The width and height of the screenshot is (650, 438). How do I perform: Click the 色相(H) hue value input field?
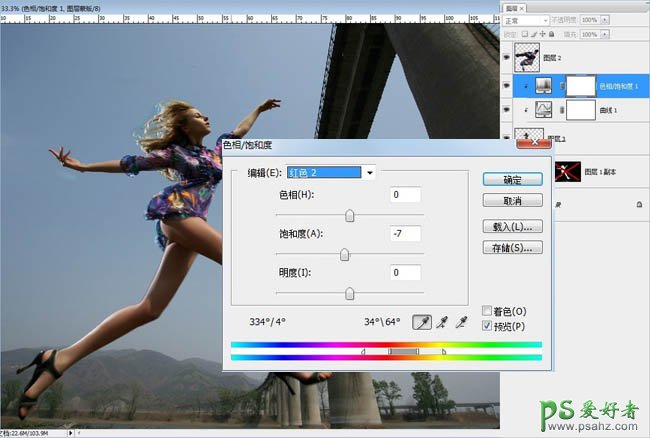pos(406,194)
